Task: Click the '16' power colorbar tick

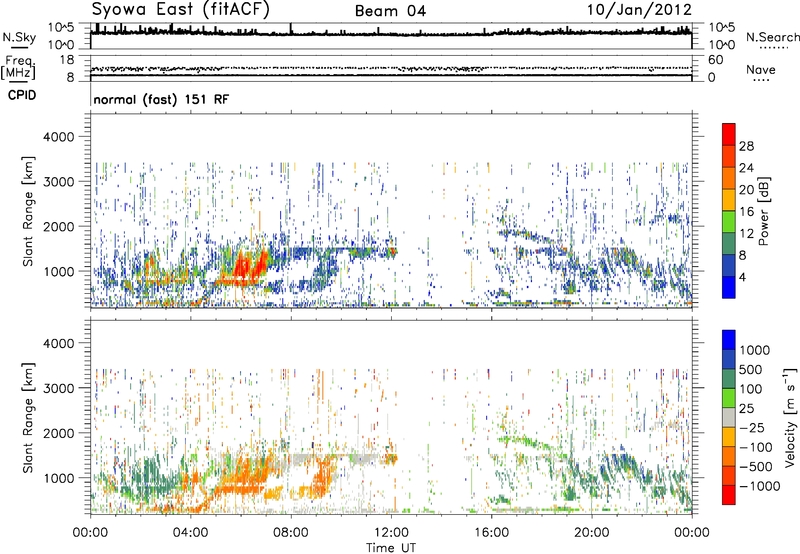Action: pyautogui.click(x=746, y=211)
